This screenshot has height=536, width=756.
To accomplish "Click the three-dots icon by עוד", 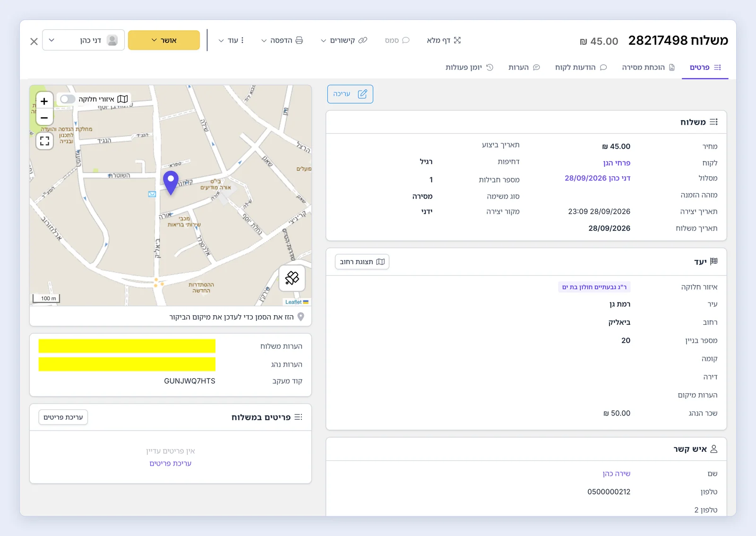I will click(x=242, y=40).
